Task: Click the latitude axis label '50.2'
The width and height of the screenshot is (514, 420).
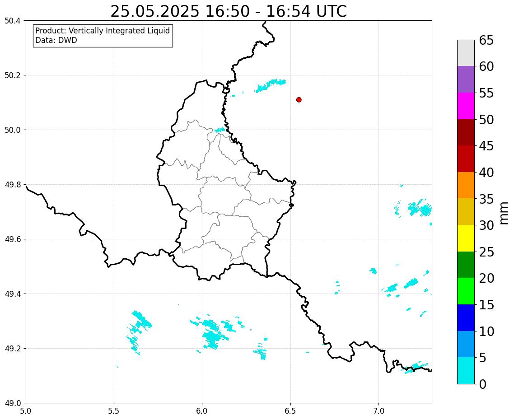Action: coord(13,75)
